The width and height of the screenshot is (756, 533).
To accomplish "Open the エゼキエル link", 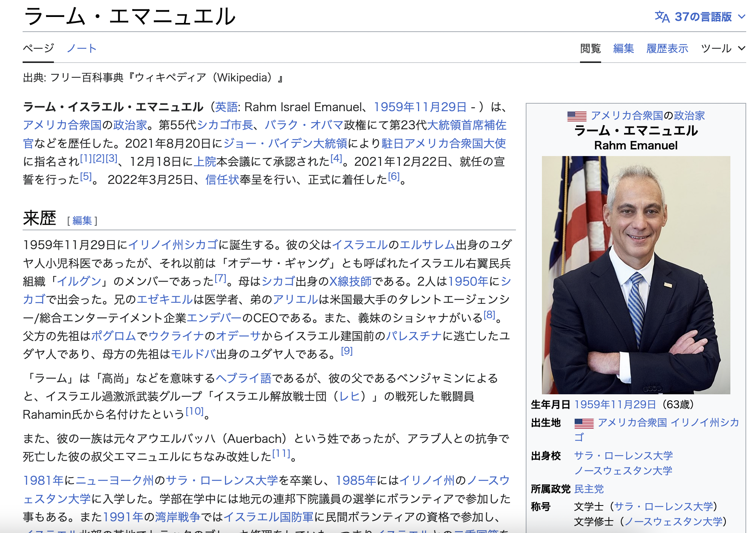I will (165, 299).
